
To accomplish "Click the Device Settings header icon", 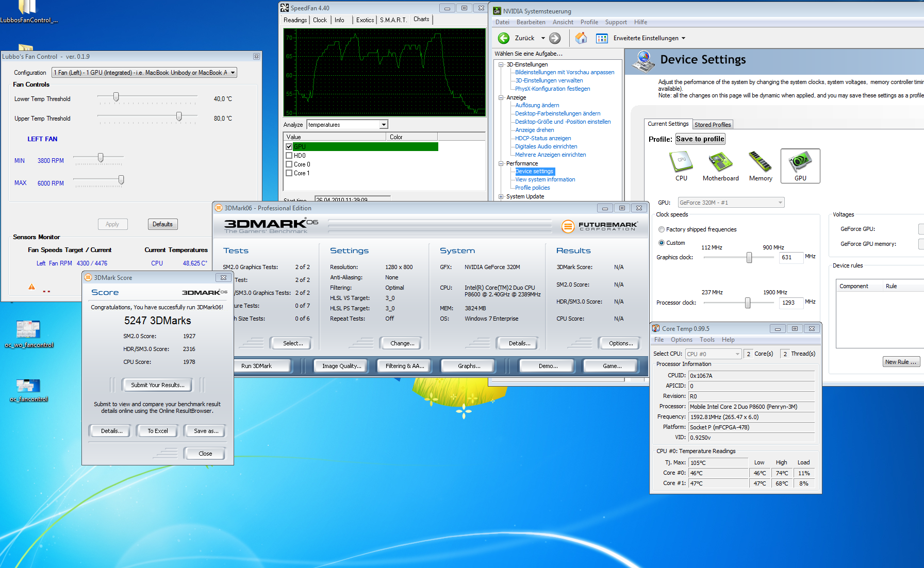I will pyautogui.click(x=643, y=62).
